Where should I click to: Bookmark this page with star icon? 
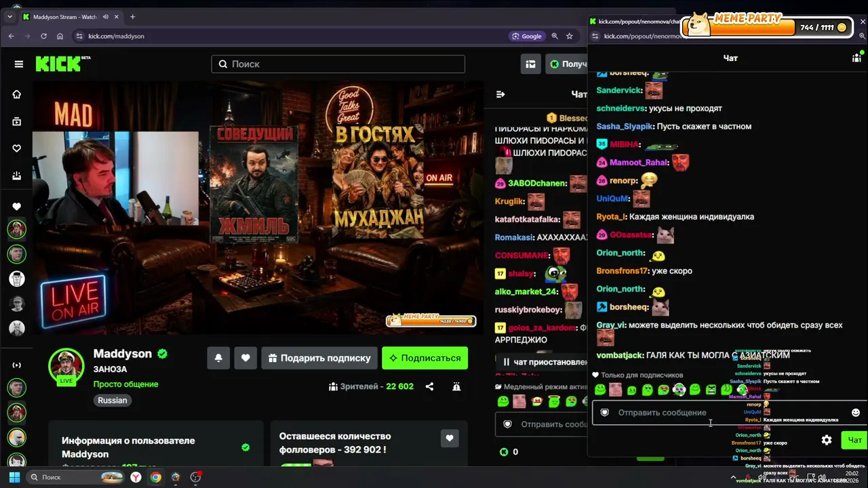point(570,36)
